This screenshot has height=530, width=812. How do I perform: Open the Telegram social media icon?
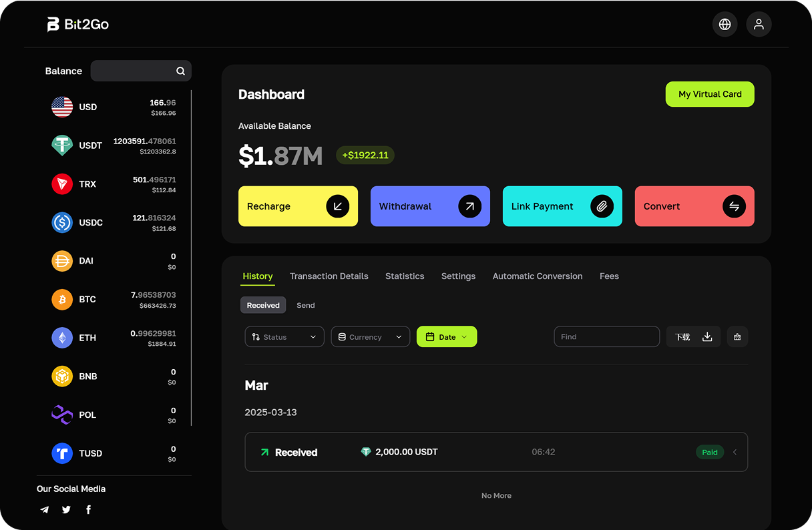(x=44, y=509)
